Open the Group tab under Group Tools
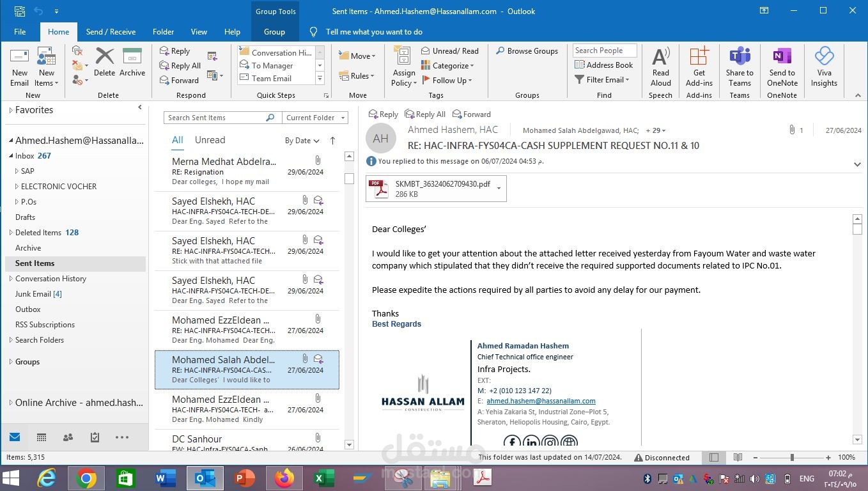 point(274,32)
